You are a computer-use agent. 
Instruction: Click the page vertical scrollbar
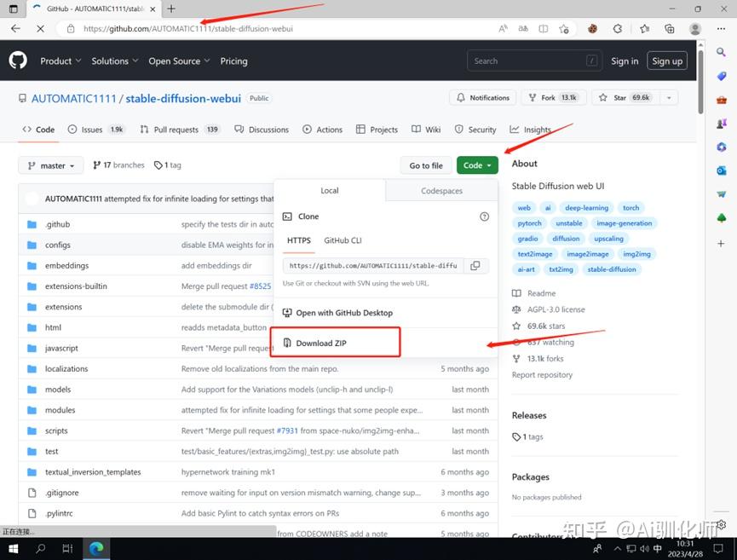tap(700, 80)
